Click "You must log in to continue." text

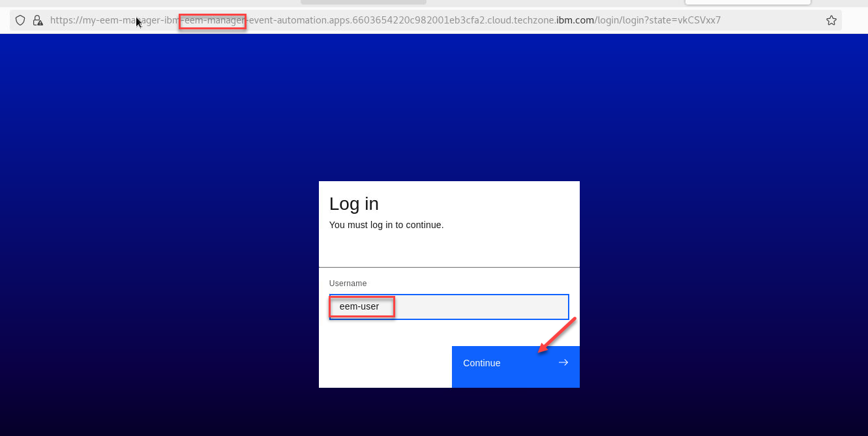[386, 225]
